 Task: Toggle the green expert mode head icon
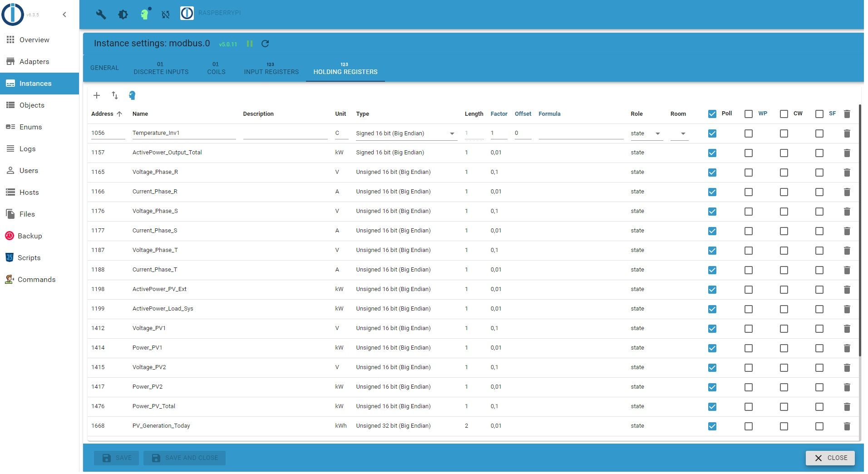pyautogui.click(x=145, y=14)
